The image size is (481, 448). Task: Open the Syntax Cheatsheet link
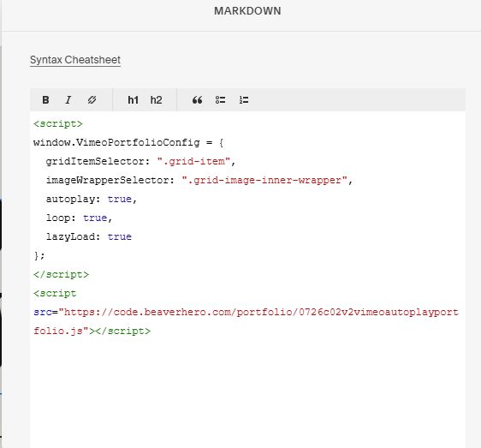(x=75, y=60)
